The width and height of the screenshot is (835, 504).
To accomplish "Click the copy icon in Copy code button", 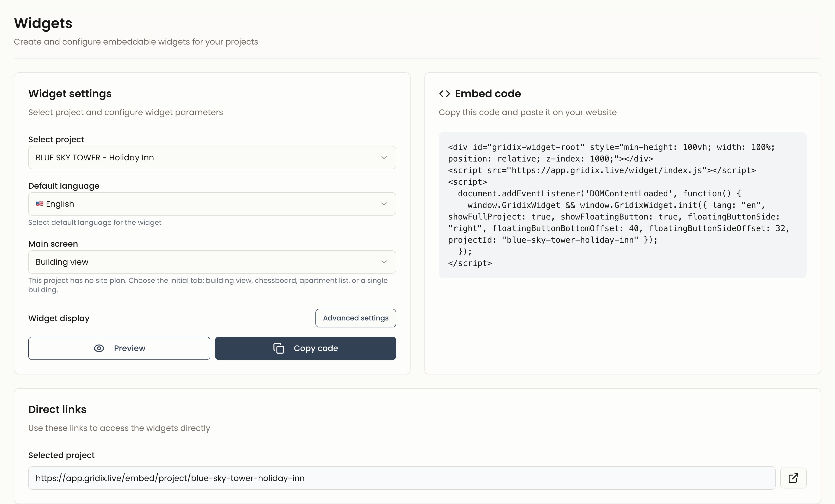I will (279, 348).
